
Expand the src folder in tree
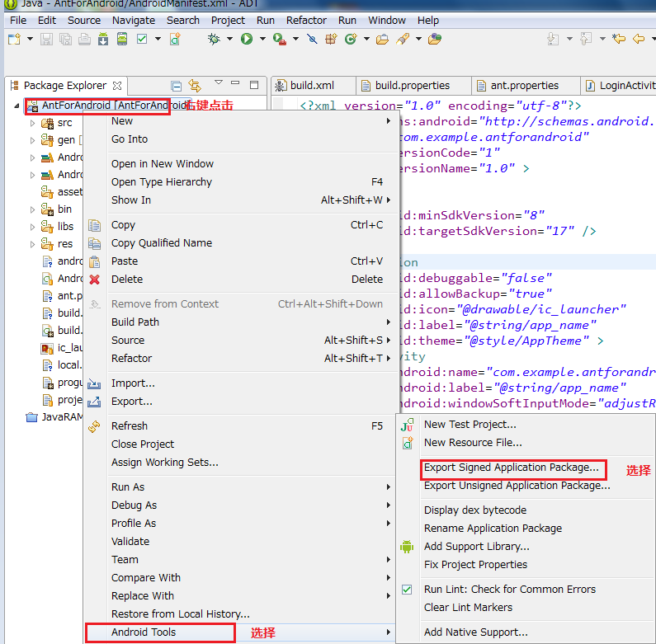click(x=33, y=123)
